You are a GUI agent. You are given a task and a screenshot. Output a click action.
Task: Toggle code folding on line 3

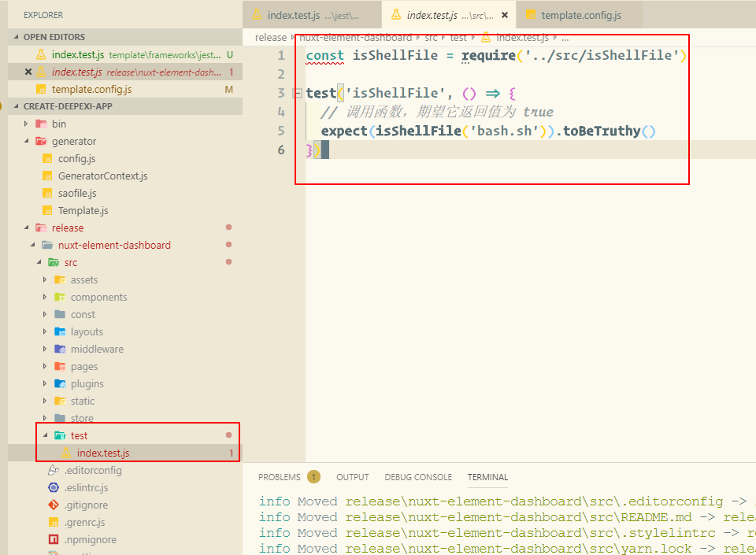(x=297, y=94)
